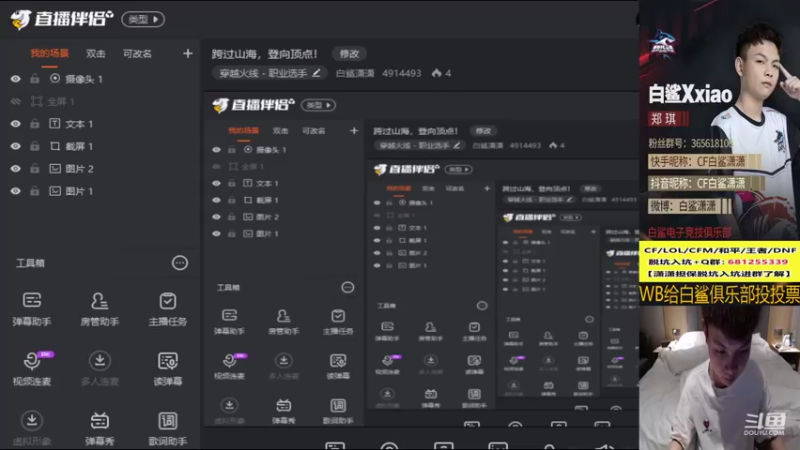Viewport: 800px width, 450px height.
Task: Click 修改 in the first nested preview
Action: click(483, 131)
